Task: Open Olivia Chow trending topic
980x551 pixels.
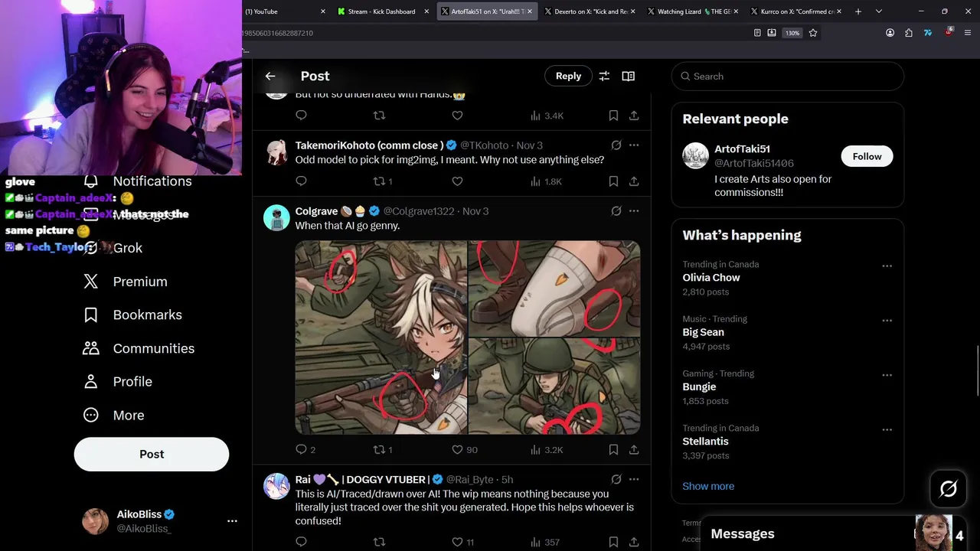Action: [x=711, y=278]
